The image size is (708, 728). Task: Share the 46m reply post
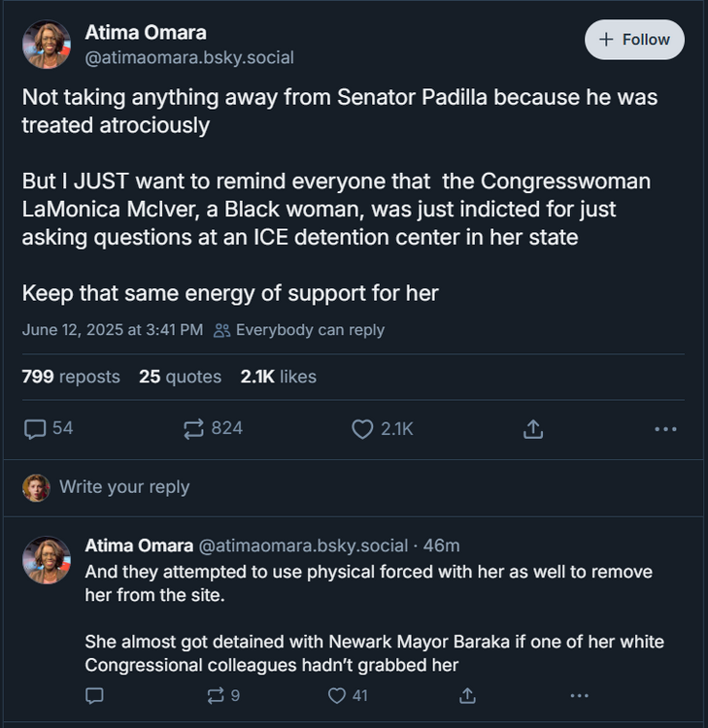[x=467, y=695]
